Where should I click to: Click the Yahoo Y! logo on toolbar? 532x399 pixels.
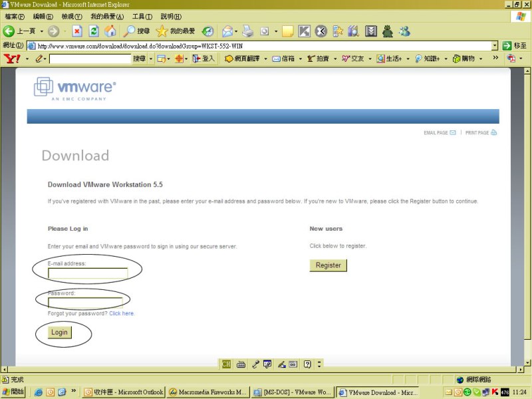(x=12, y=59)
